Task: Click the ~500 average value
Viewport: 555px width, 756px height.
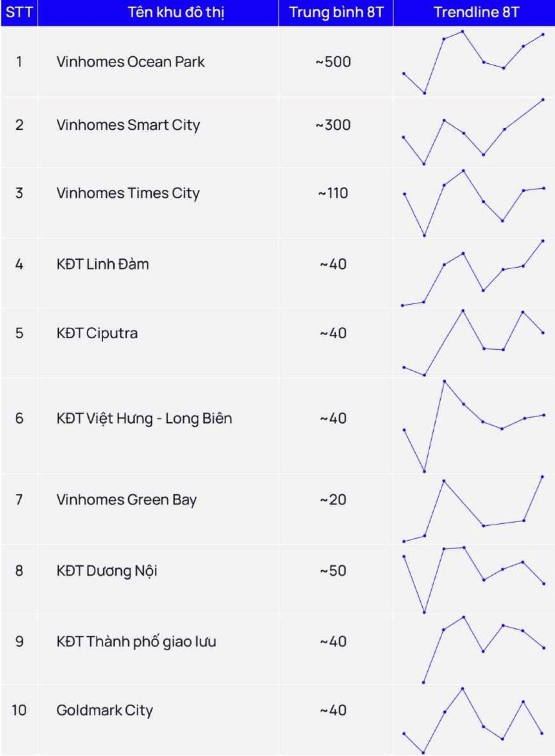Action: 333,61
